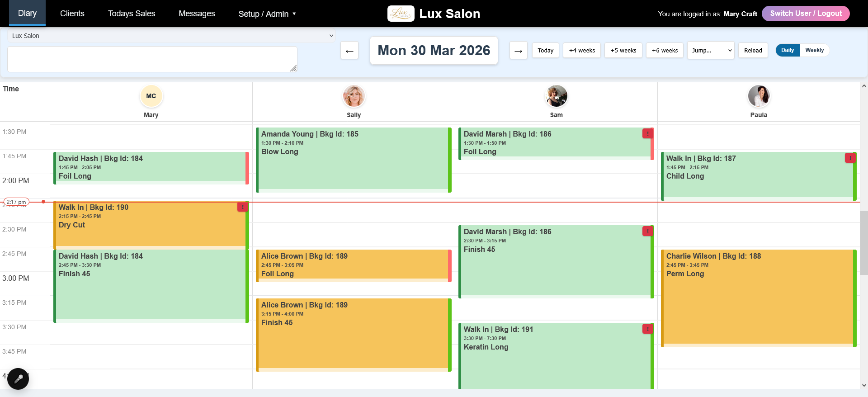Viewport: 868px width, 397px height.
Task: Switch to Daily view
Action: pyautogui.click(x=788, y=50)
